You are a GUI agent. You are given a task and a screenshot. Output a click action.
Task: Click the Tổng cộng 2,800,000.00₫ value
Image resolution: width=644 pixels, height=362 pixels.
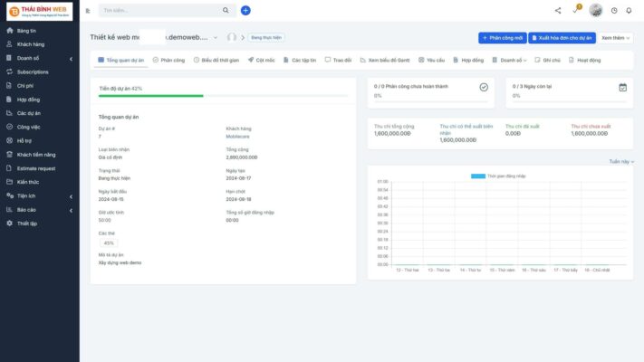pyautogui.click(x=242, y=157)
